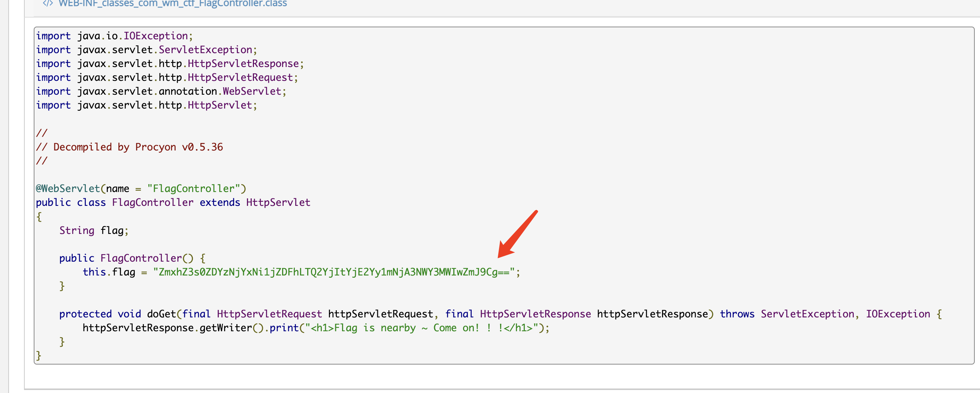Click the 'Flag is nearby ~ Come on!' string

(x=406, y=328)
